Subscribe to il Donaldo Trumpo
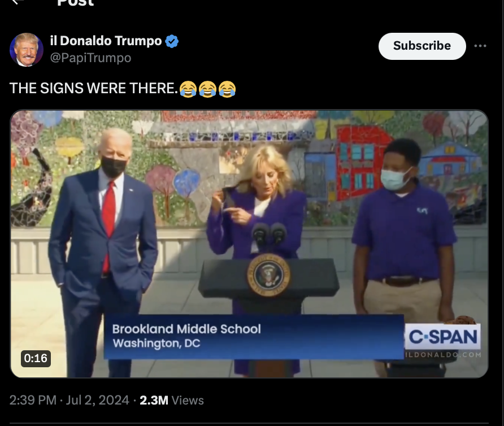504x426 pixels. point(422,46)
